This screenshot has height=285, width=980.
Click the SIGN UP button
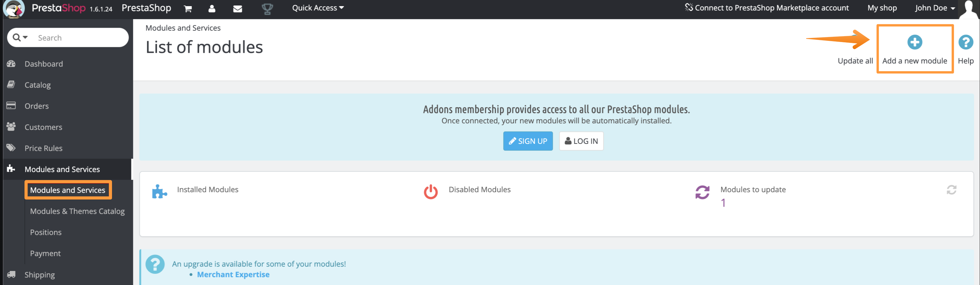pos(528,141)
